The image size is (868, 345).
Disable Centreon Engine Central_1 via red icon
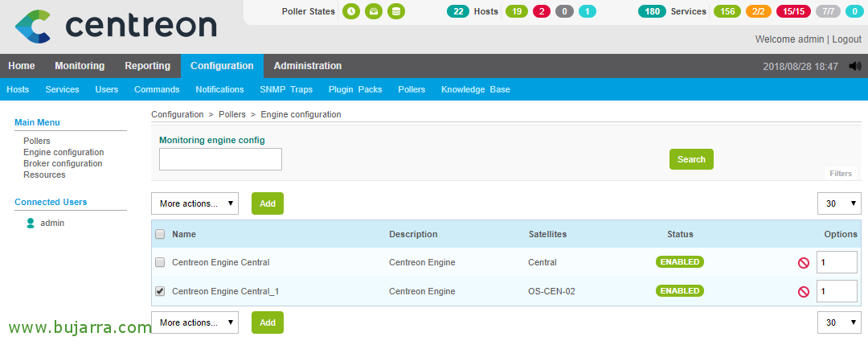pos(804,292)
